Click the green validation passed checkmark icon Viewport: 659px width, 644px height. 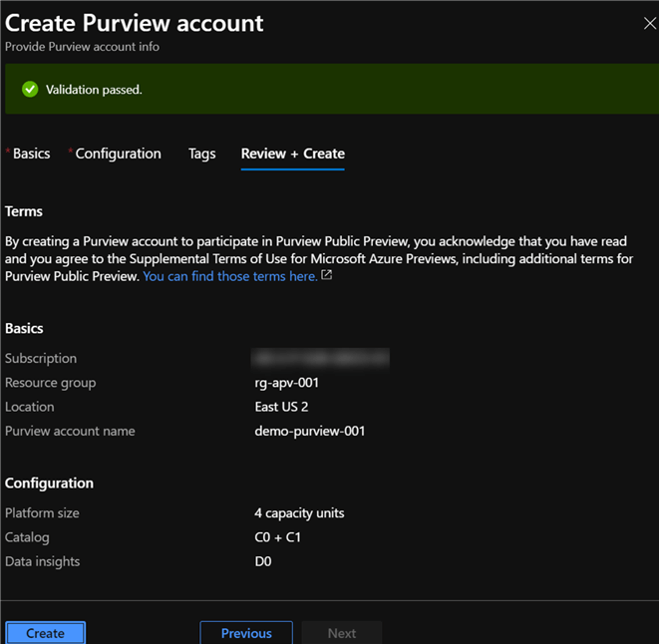tap(30, 90)
